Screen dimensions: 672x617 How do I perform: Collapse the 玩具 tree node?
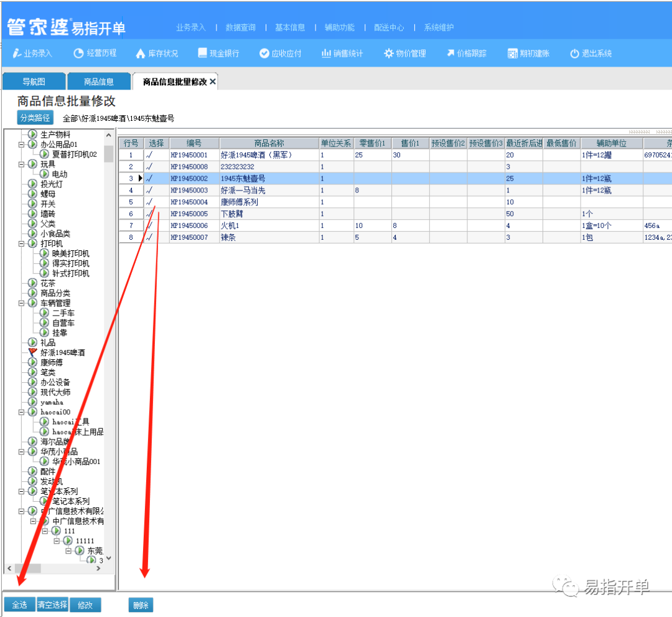pos(21,164)
